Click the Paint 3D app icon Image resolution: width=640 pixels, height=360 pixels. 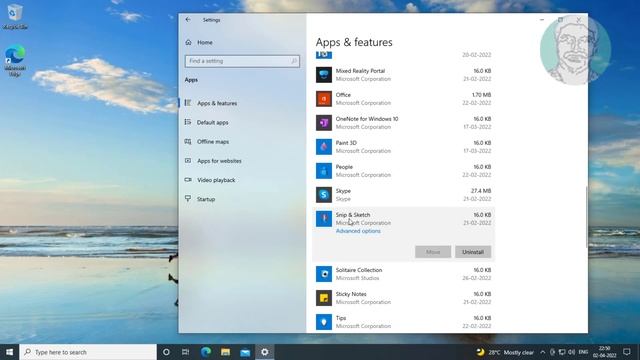pos(324,147)
